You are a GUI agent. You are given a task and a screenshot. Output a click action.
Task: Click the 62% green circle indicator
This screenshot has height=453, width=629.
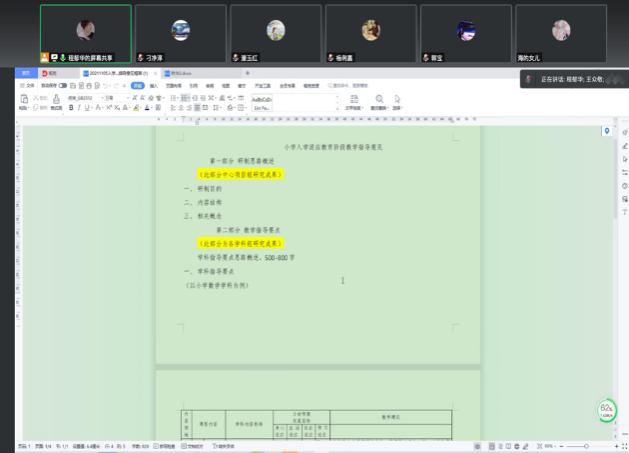(x=606, y=410)
